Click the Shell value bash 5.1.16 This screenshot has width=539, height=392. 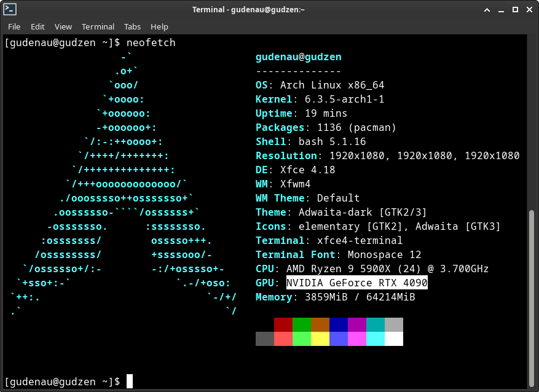[x=332, y=141]
